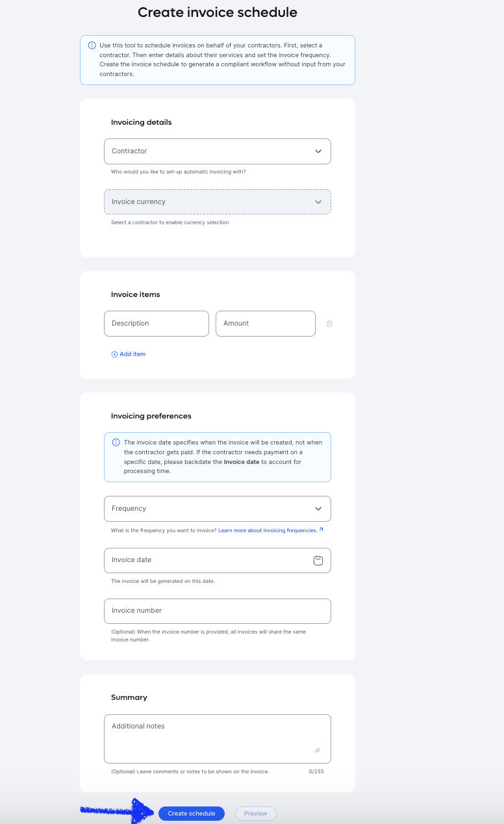This screenshot has width=504, height=824.
Task: Click the resize handle of Additional notes
Action: tap(317, 749)
